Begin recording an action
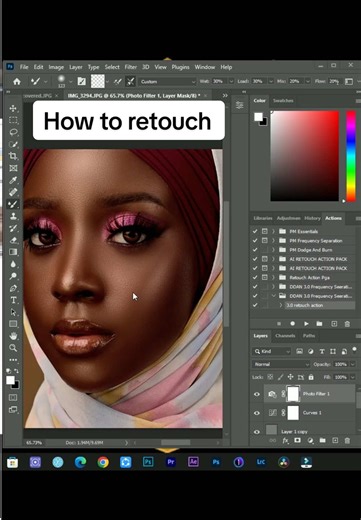The image size is (361, 520). point(292,324)
